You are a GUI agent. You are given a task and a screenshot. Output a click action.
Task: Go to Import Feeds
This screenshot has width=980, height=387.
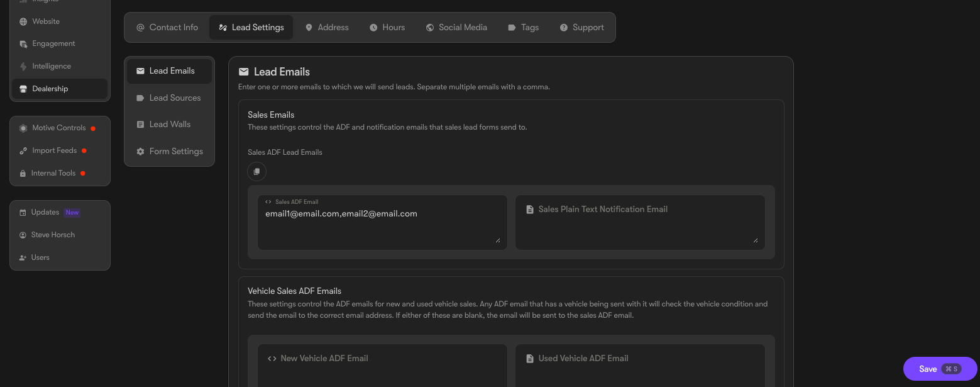pyautogui.click(x=60, y=150)
